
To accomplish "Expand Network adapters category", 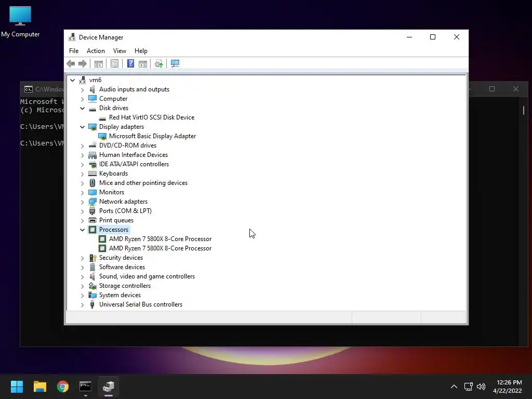I will click(82, 202).
